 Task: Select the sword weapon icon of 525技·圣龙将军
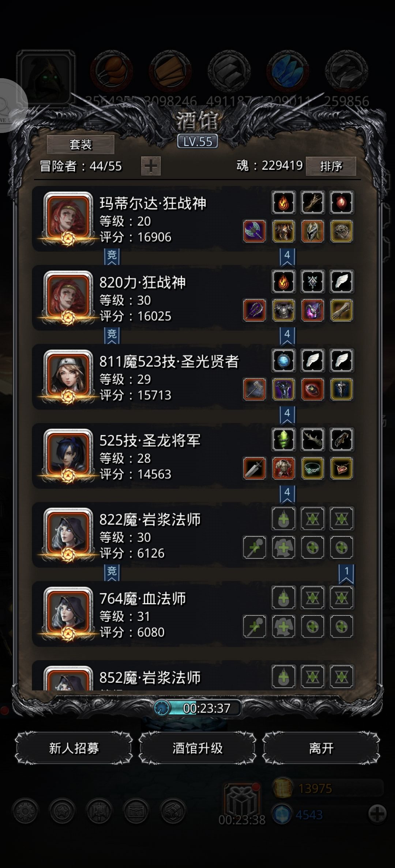pyautogui.click(x=255, y=469)
